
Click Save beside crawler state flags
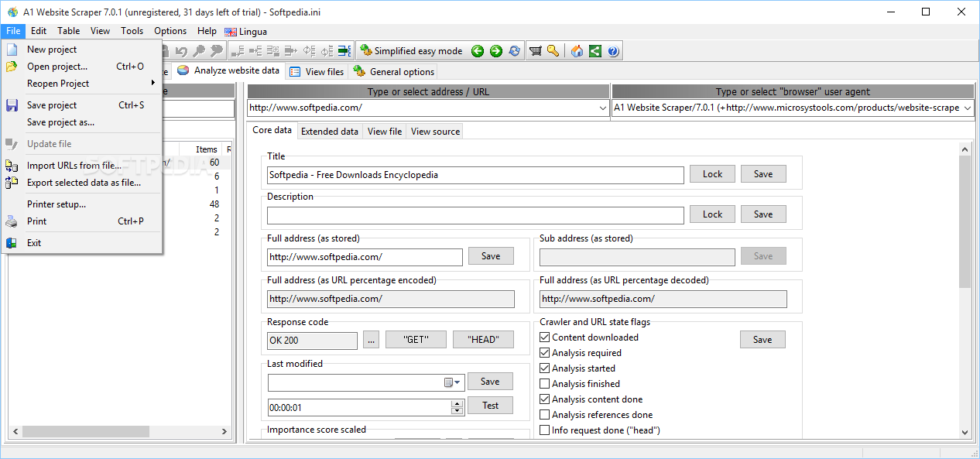tap(762, 340)
